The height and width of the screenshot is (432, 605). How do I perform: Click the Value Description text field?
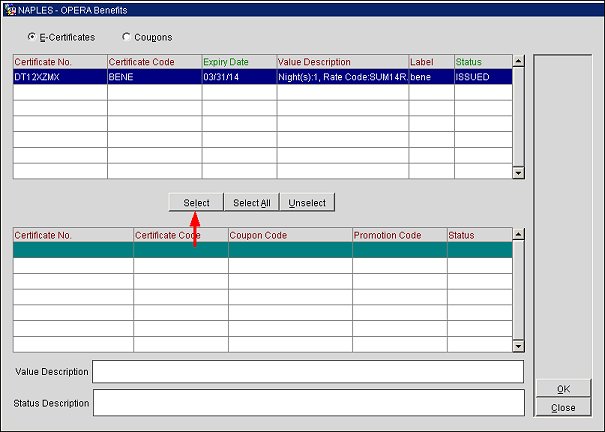point(307,372)
